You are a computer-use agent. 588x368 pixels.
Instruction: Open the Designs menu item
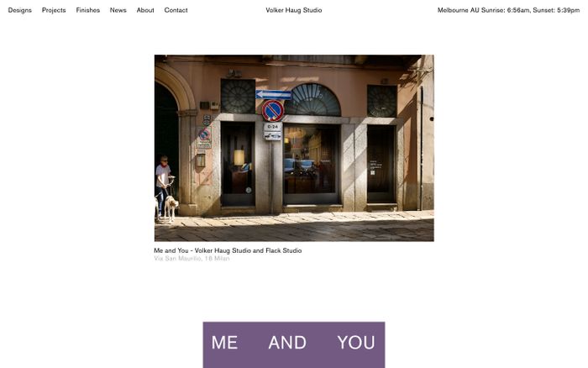click(x=20, y=10)
